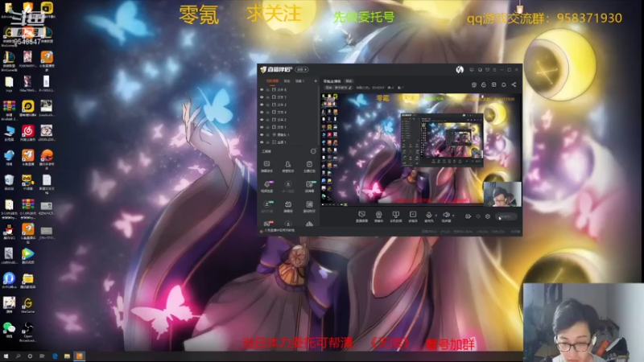Open Task View from the taskbar
This screenshot has height=362, width=644.
(x=42, y=356)
